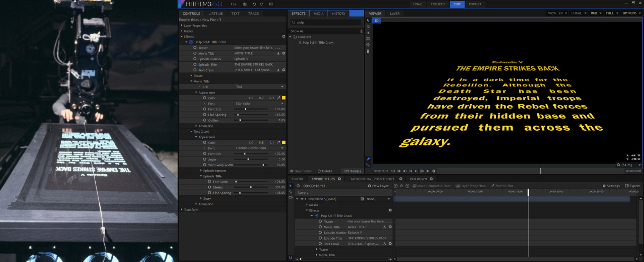The height and width of the screenshot is (262, 644).
Task: Toggle viewer loop playback icon
Action: click(x=393, y=171)
